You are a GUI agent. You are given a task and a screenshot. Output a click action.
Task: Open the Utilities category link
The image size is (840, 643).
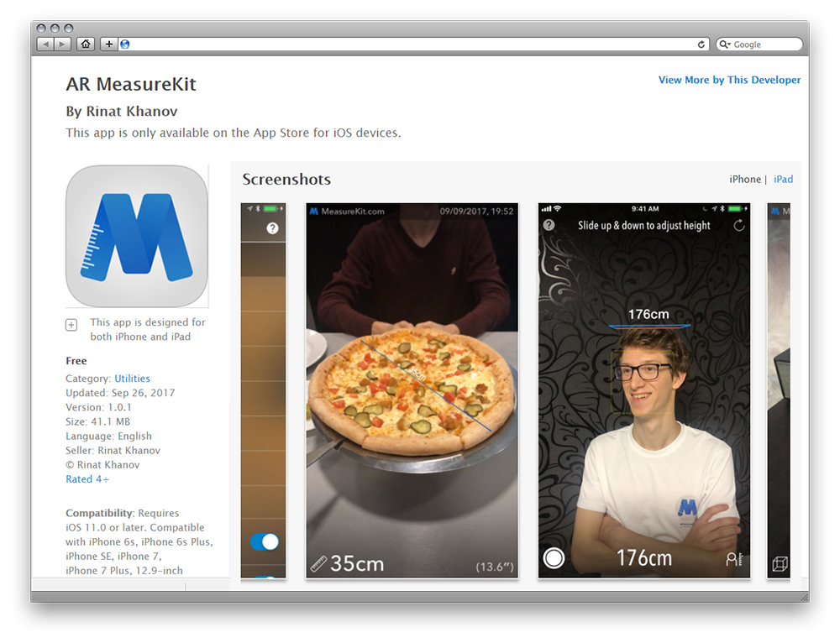132,379
